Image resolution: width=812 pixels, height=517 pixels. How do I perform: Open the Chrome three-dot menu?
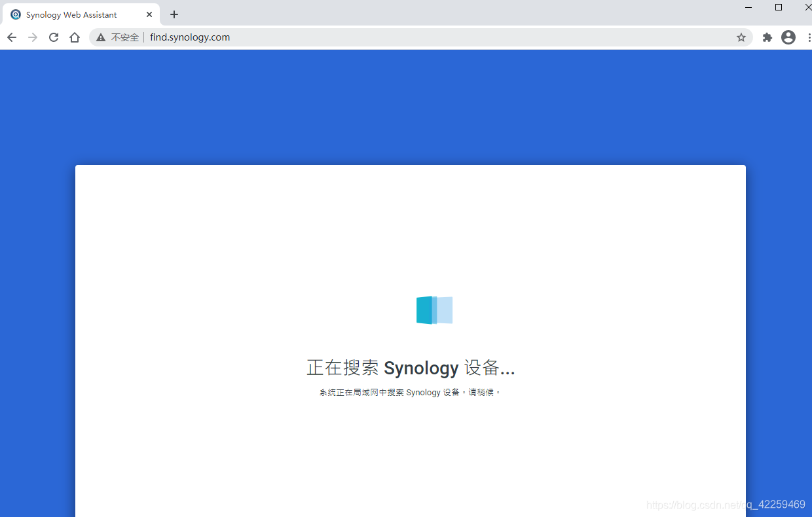coord(809,37)
